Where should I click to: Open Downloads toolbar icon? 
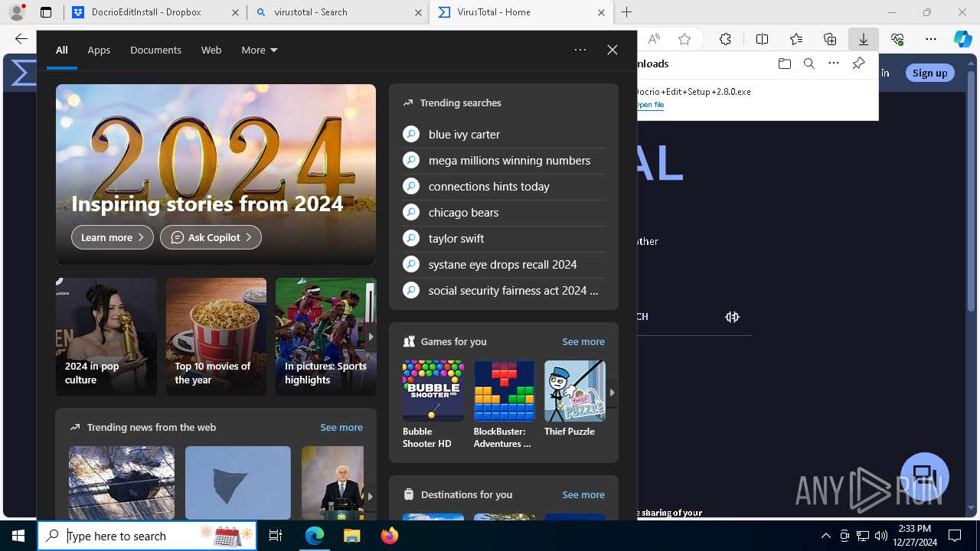[x=864, y=39]
